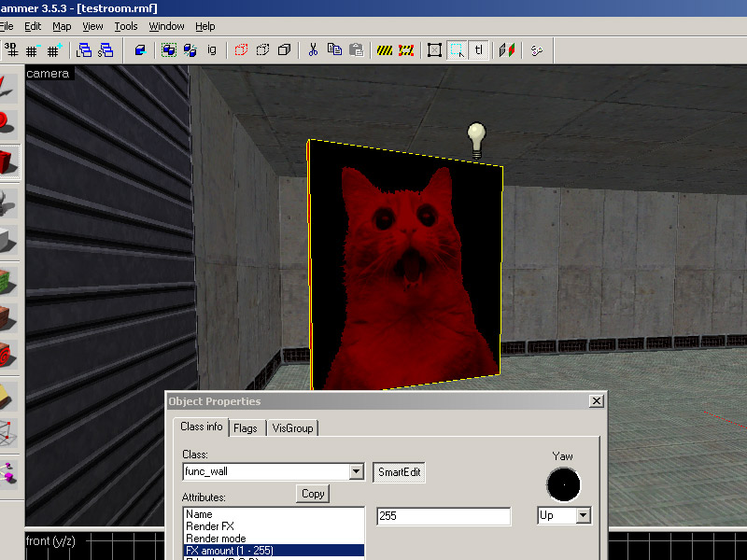Carve with the selected brush icon

point(140,49)
